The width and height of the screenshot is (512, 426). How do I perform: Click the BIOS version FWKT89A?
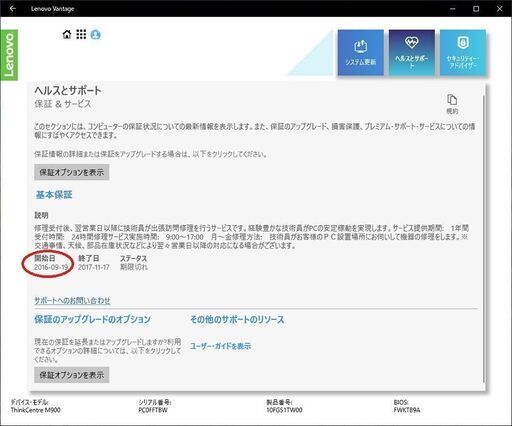pos(407,410)
